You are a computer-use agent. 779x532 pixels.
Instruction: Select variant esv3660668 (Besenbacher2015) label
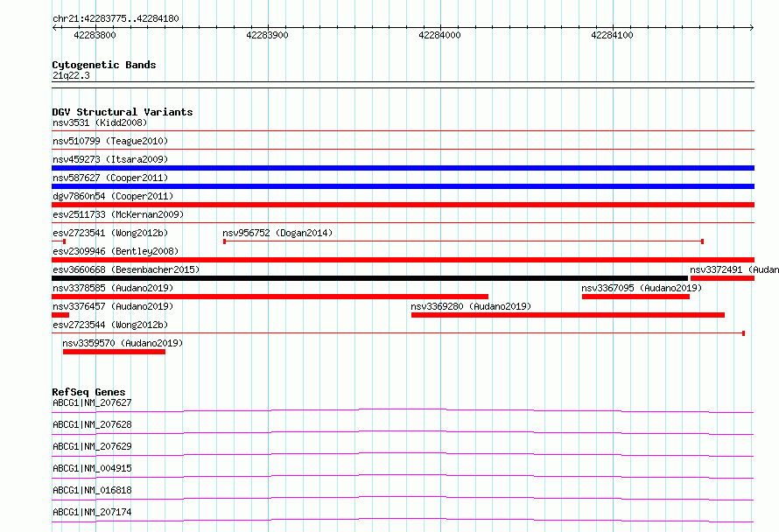click(126, 269)
